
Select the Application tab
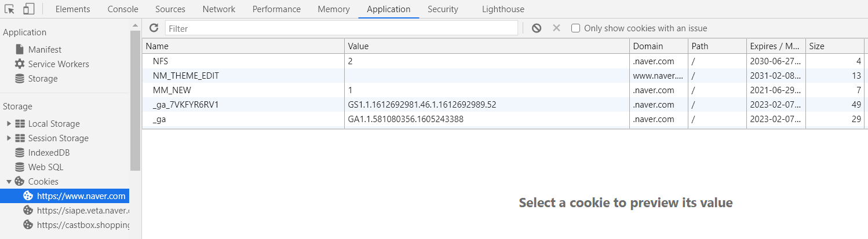tap(389, 9)
